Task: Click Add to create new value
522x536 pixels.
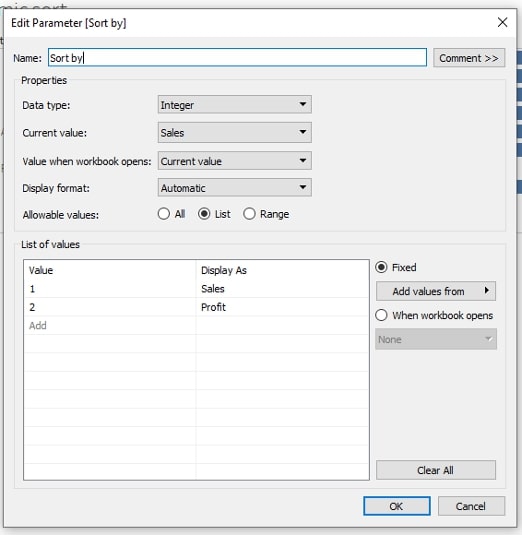Action: tap(38, 325)
